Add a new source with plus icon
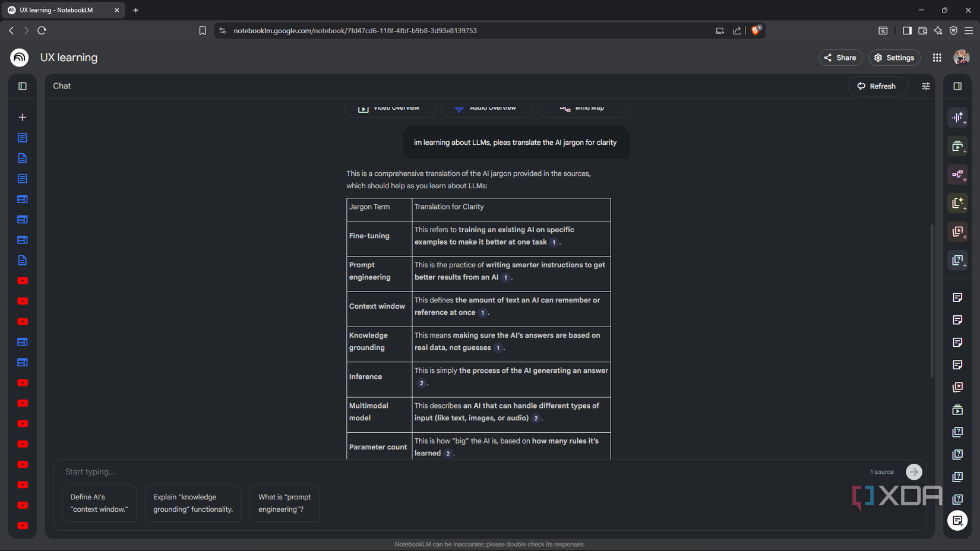Screen dimensions: 980x551 23,118
